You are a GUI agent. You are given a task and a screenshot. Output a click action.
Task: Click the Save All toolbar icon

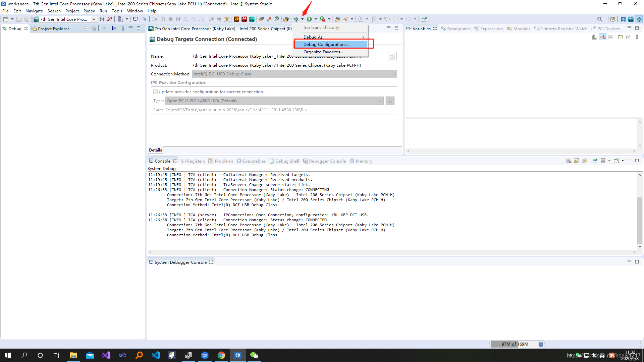pos(26,19)
